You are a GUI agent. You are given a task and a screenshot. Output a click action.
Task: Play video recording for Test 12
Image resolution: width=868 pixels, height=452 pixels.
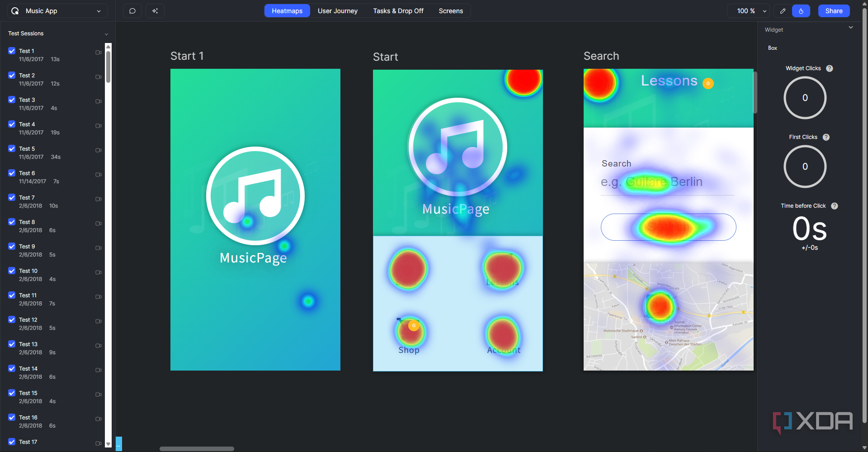[99, 321]
